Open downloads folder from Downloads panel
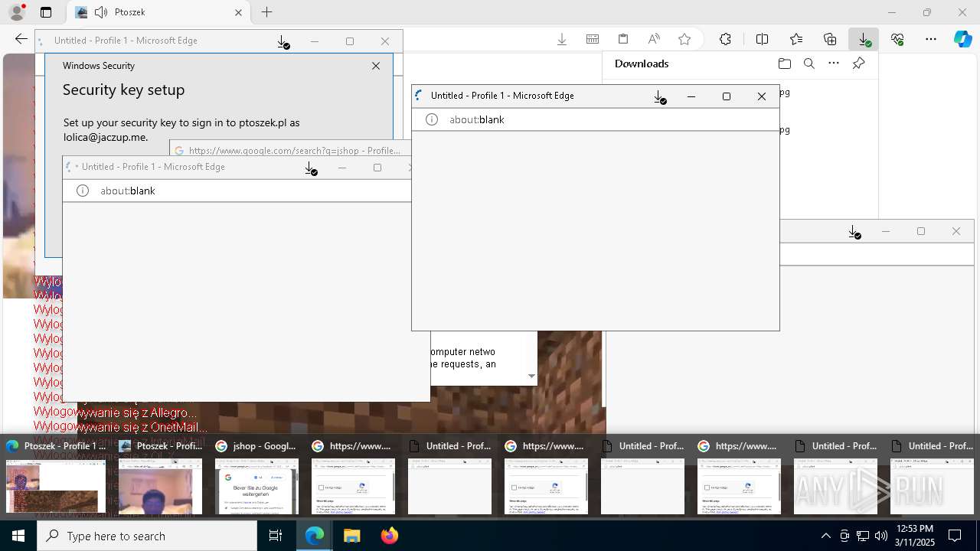This screenshot has width=980, height=551. pyautogui.click(x=784, y=64)
